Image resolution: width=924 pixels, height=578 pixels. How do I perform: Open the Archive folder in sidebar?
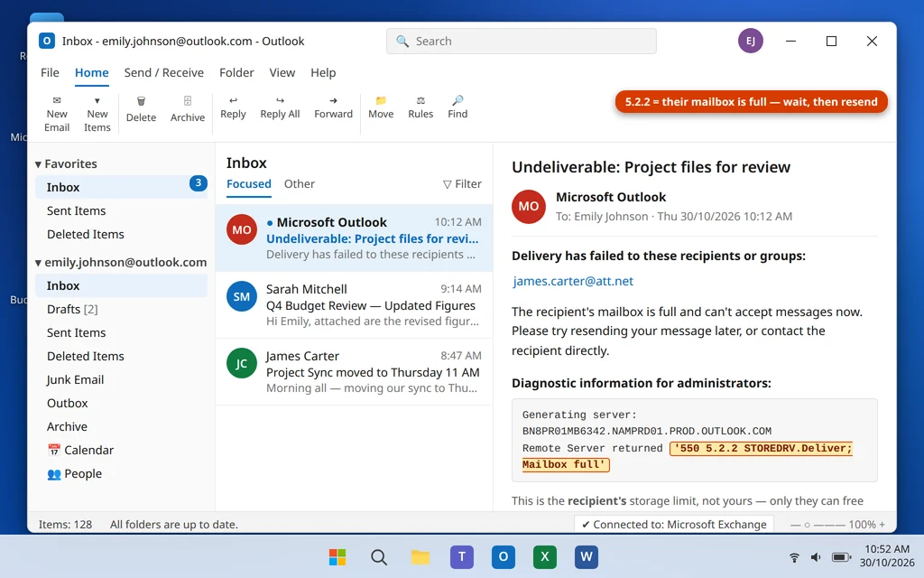(121, 426)
